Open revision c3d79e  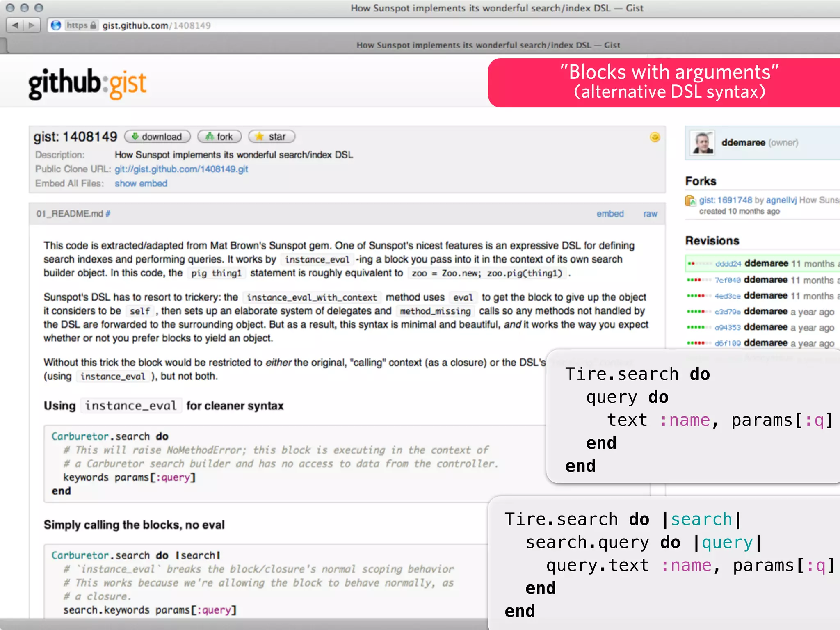pyautogui.click(x=728, y=312)
